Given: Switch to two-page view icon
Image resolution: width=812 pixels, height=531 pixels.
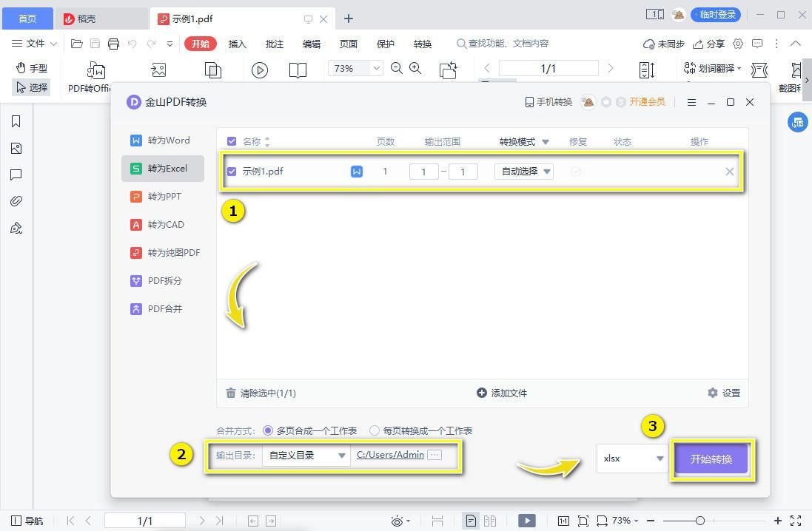Looking at the screenshot, I should (x=490, y=521).
